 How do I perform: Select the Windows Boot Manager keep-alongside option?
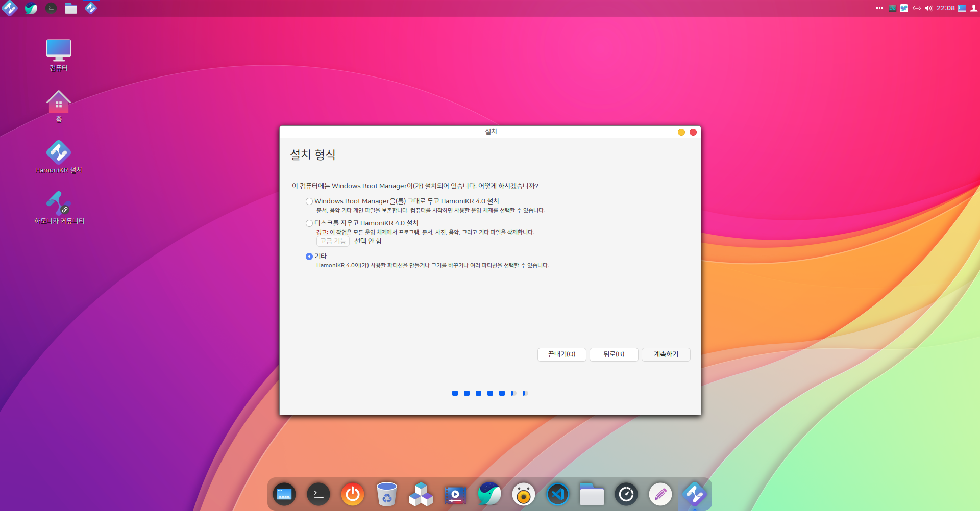(x=309, y=201)
